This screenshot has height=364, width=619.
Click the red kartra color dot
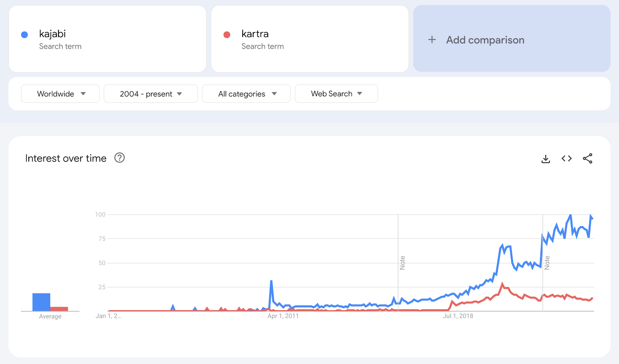pos(227,35)
